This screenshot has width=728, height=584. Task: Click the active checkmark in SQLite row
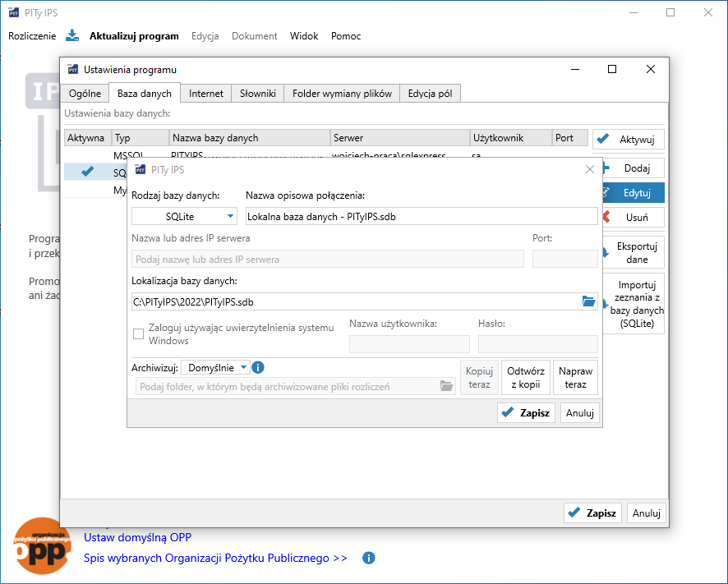(x=87, y=172)
